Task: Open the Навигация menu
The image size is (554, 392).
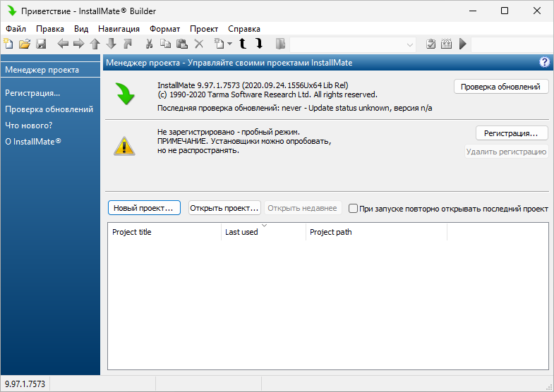Action: point(119,29)
